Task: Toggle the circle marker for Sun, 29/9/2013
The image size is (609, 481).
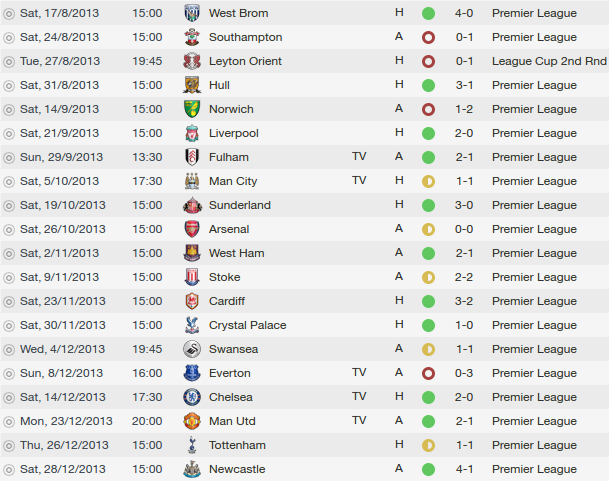Action: point(9,158)
